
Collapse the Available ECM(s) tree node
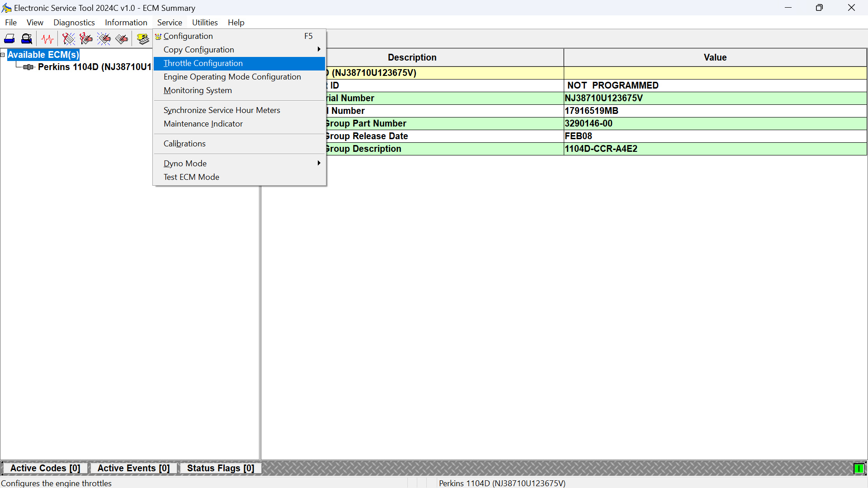point(3,55)
